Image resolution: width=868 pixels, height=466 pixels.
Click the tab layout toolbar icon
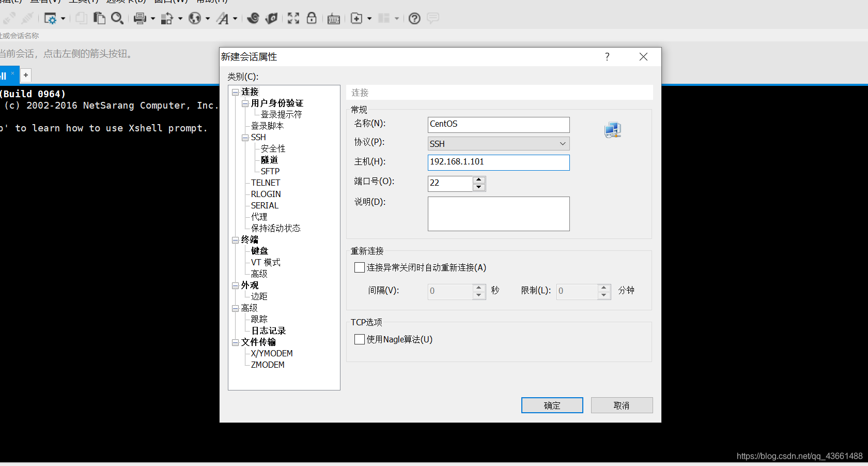pyautogui.click(x=384, y=19)
